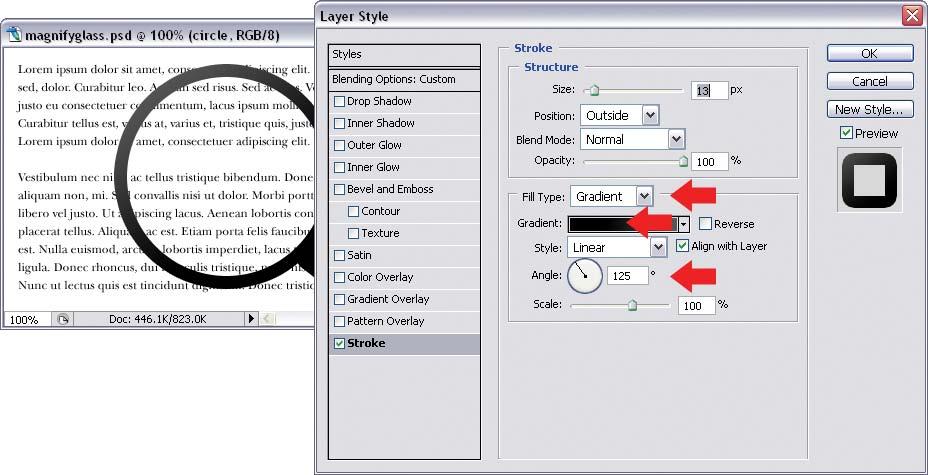Open the document info arrow menu in status bar

click(x=251, y=319)
